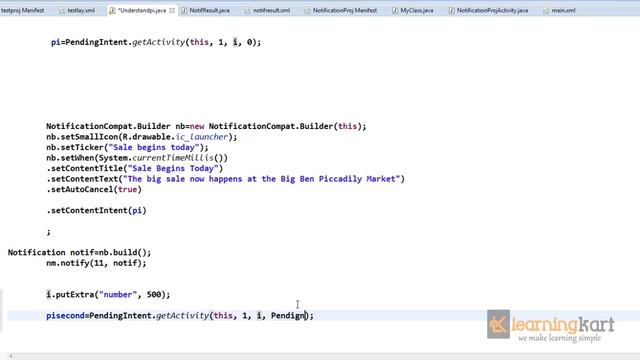
Task: Open the NotifResult.java tab
Action: click(209, 10)
